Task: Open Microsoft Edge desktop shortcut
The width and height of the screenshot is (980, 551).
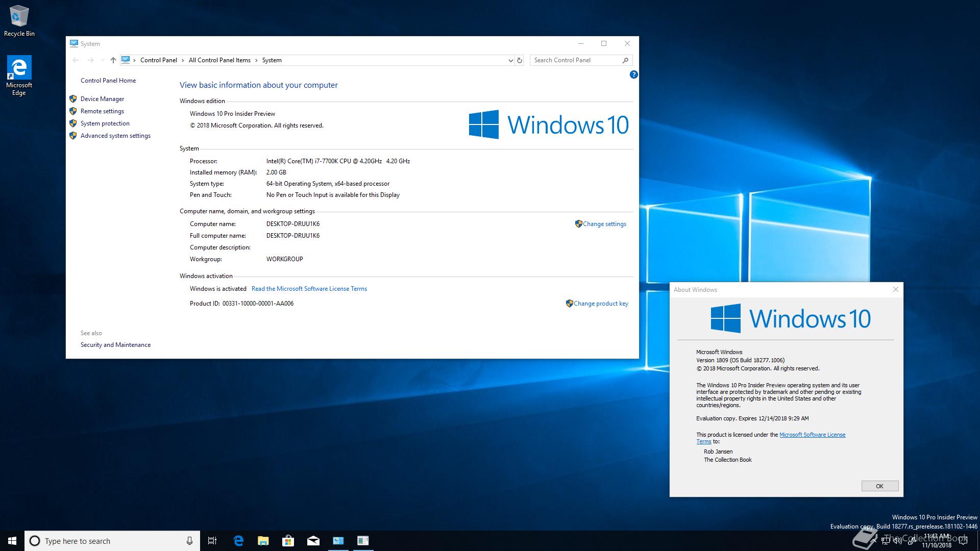Action: point(19,76)
